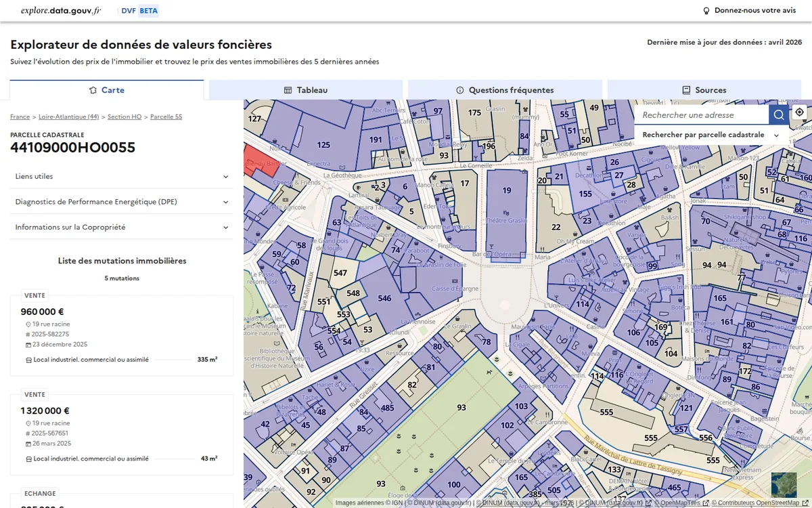
Task: Click calendar icon beside 23 décembre 2025
Action: click(x=28, y=345)
